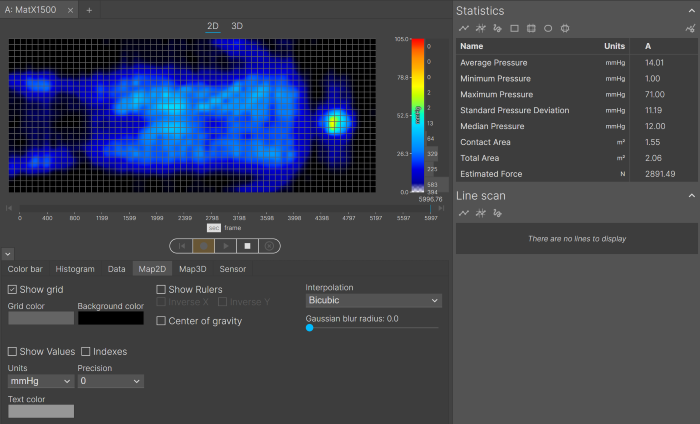This screenshot has width=700, height=424.
Task: Switch to the Histogram tab
Action: (x=75, y=268)
